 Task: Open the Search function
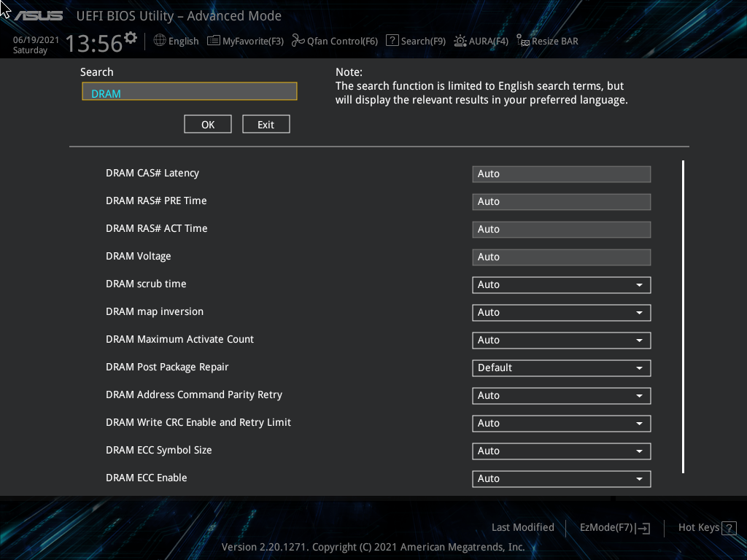(x=416, y=41)
